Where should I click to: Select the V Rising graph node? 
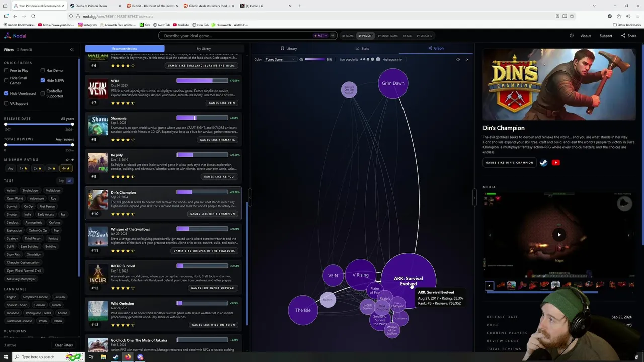[x=360, y=275]
